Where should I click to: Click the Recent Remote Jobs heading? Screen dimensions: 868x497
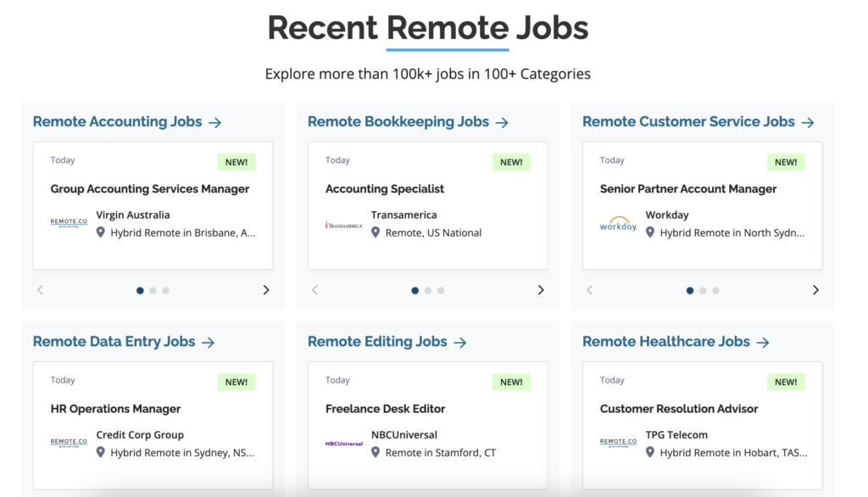pyautogui.click(x=428, y=27)
